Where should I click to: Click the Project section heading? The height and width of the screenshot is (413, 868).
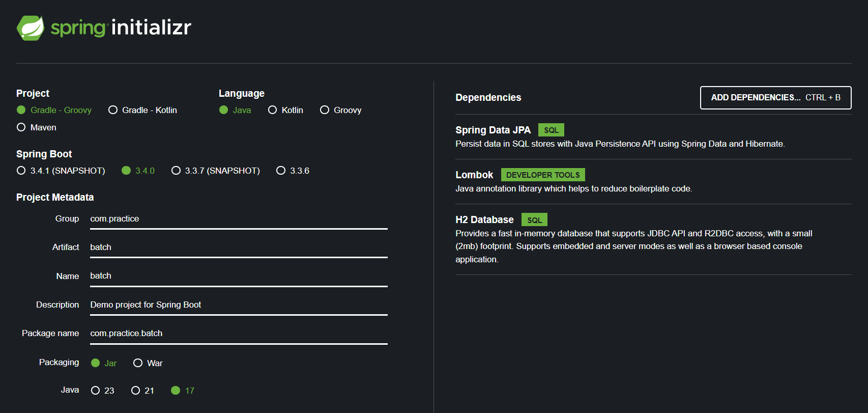[x=33, y=94]
